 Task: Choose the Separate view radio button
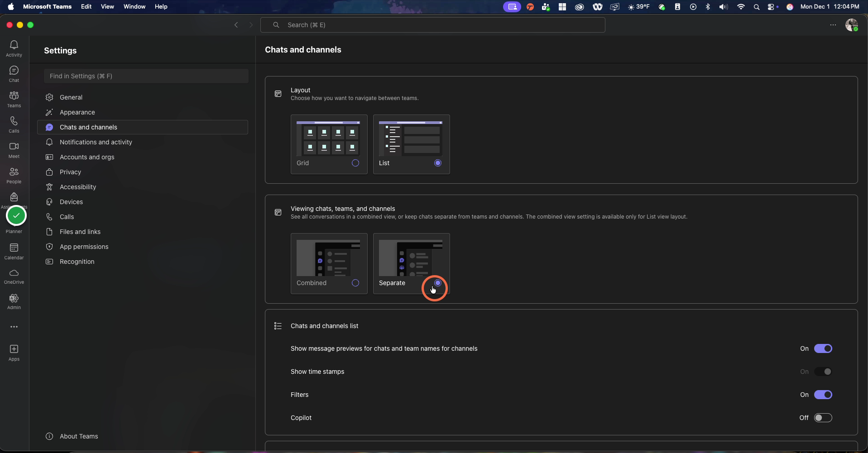click(438, 283)
